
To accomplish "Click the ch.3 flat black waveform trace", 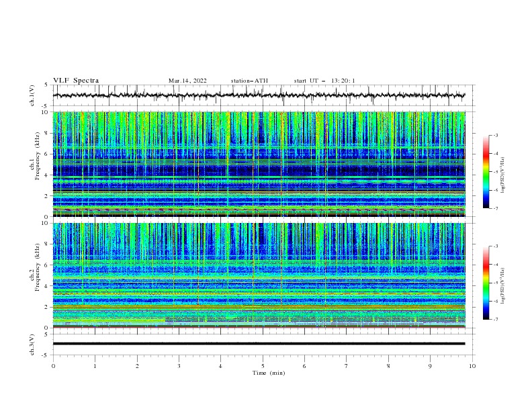I will tap(259, 344).
